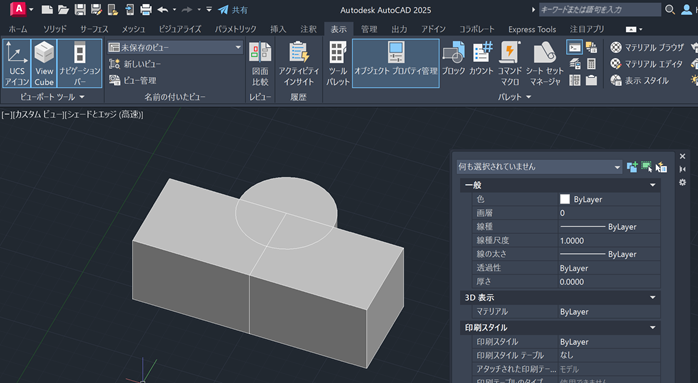Toggle the ナビゲーション バー button
698x383 pixels.
tap(80, 63)
